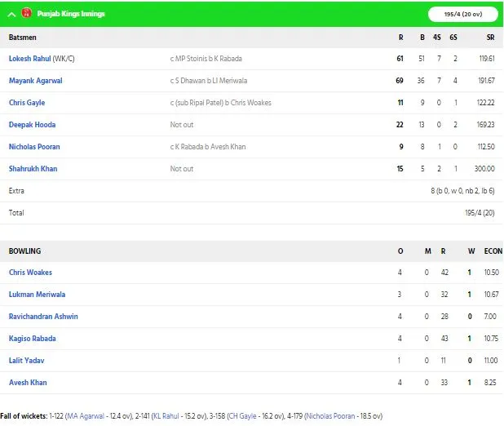The width and height of the screenshot is (504, 426).
Task: Click the Batsmen column header
Action: [23, 38]
